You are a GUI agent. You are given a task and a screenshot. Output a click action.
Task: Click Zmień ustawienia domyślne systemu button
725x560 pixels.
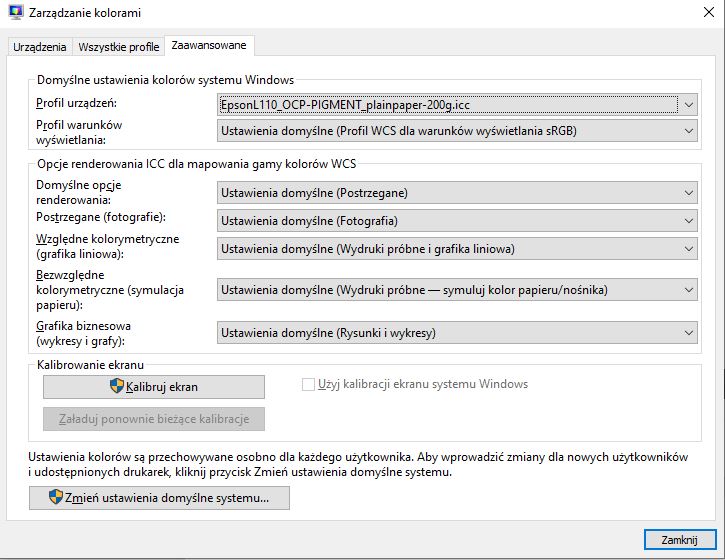160,498
